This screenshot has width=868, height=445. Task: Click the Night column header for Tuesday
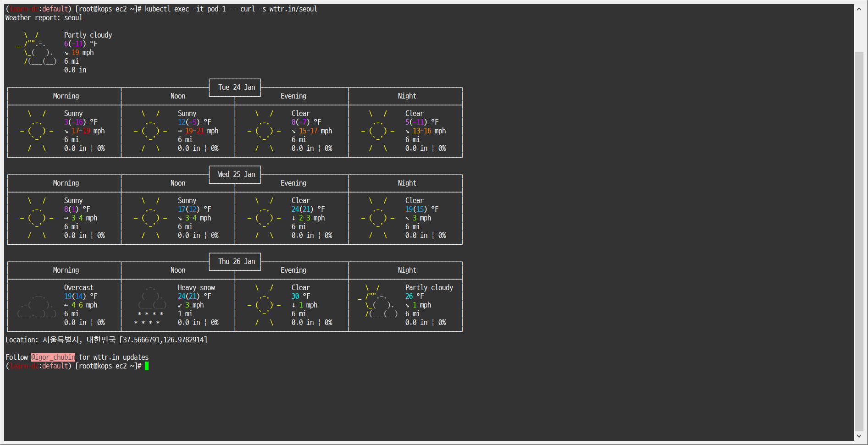click(x=406, y=96)
